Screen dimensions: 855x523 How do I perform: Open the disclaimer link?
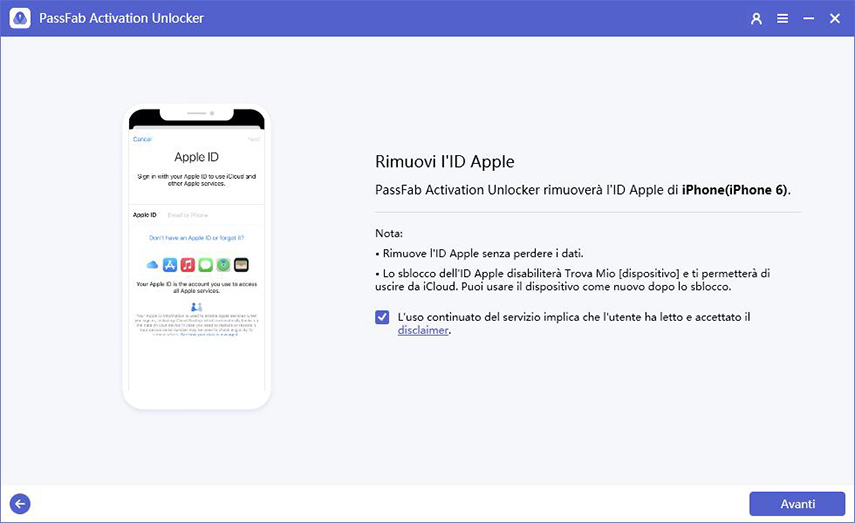423,330
